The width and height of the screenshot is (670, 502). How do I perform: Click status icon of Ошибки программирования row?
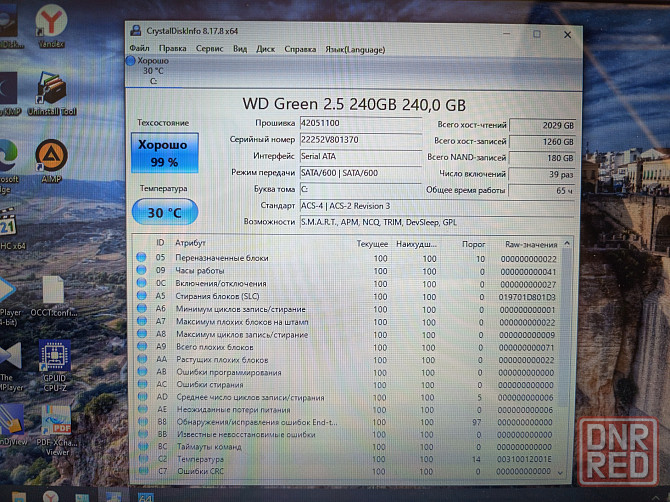(x=142, y=372)
